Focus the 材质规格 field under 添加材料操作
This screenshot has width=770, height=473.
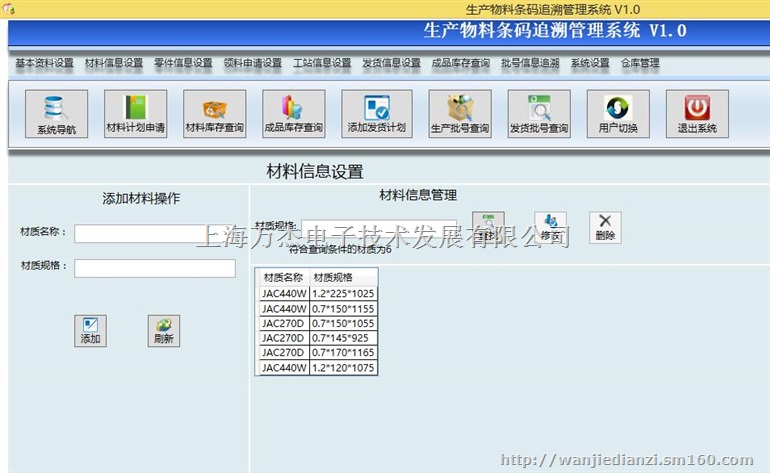pyautogui.click(x=155, y=268)
